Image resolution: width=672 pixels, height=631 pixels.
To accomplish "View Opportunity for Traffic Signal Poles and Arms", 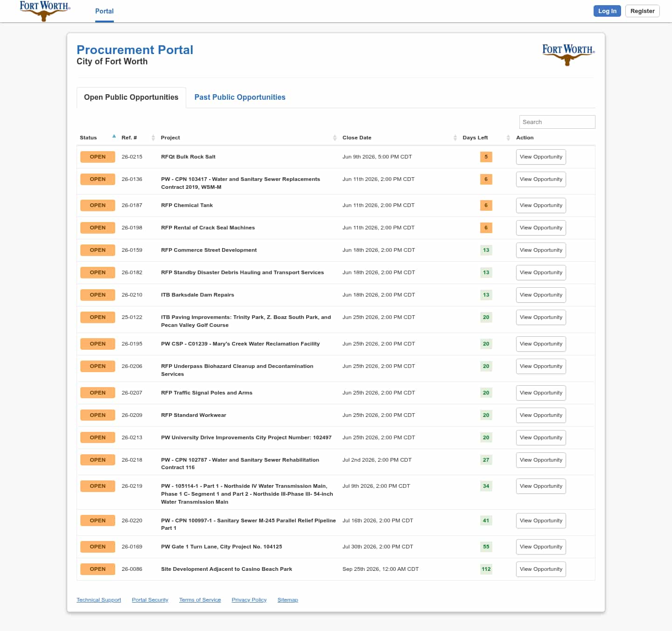I will tap(541, 393).
